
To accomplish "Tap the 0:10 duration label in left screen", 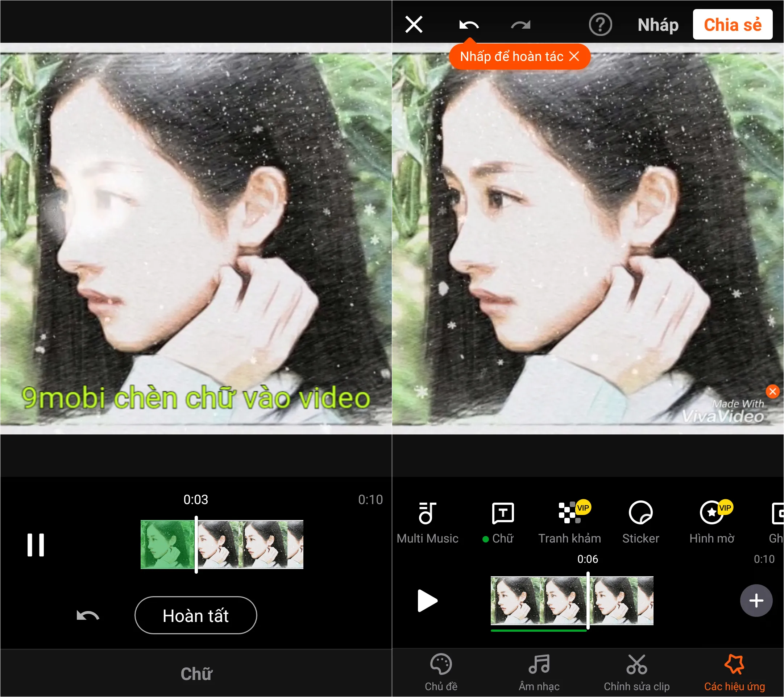I will tap(370, 499).
